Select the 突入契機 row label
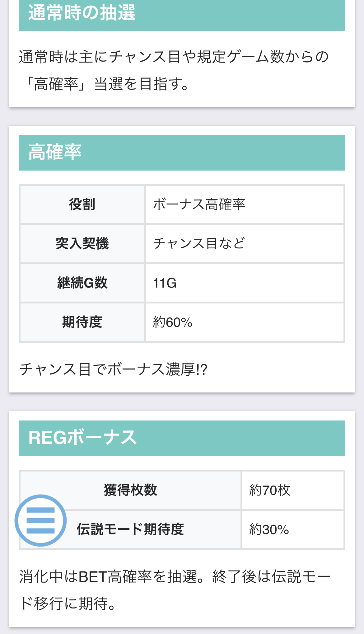This screenshot has width=364, height=634. coord(82,243)
